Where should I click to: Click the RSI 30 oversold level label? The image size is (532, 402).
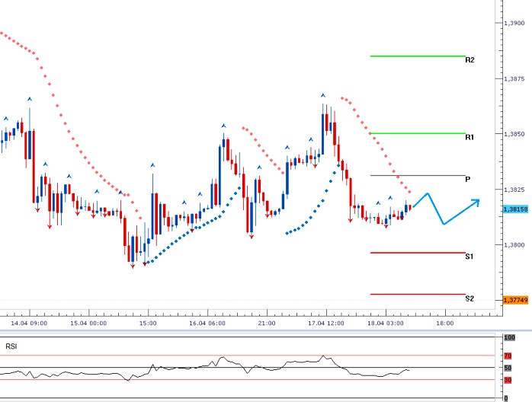point(508,380)
